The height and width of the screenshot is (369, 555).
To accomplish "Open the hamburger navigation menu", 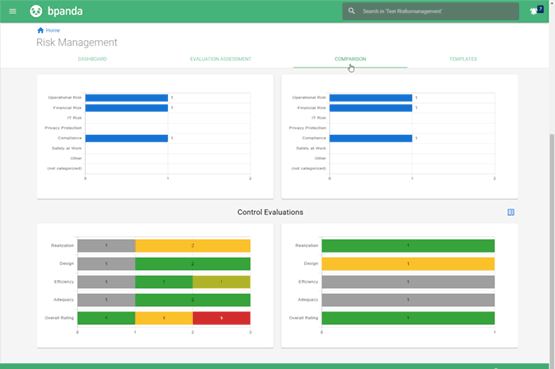I will click(x=13, y=11).
